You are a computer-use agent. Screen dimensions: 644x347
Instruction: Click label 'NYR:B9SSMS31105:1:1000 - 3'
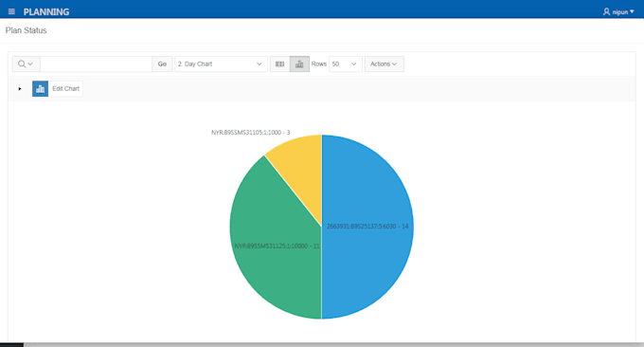pos(251,133)
